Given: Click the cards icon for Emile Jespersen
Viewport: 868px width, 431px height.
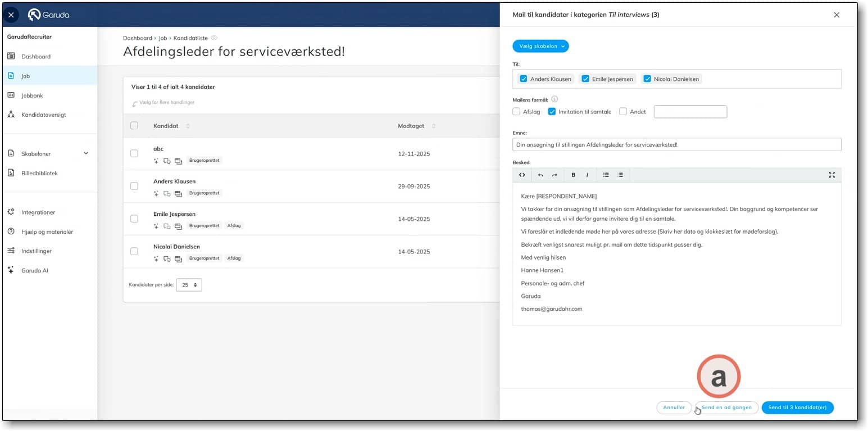Looking at the screenshot, I should click(178, 226).
